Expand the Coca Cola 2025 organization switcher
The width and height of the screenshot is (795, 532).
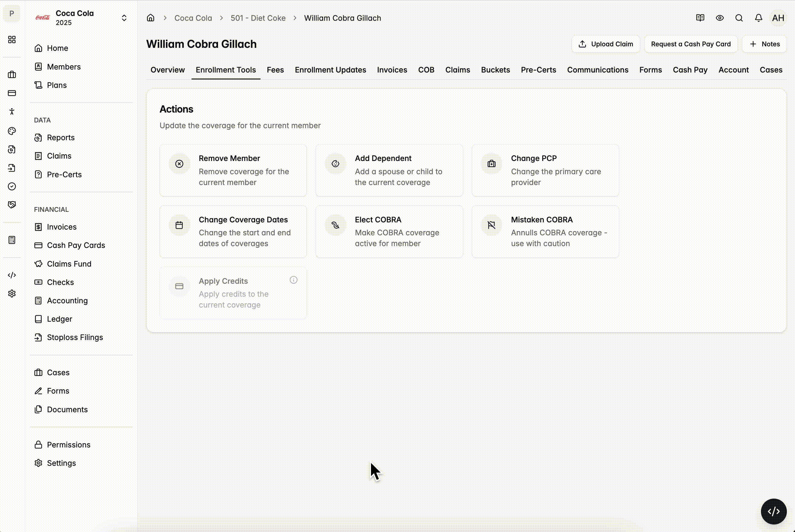coord(124,18)
